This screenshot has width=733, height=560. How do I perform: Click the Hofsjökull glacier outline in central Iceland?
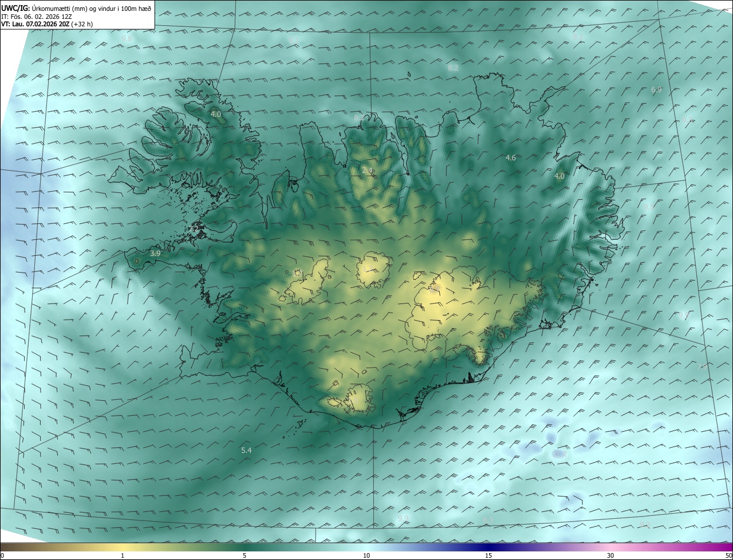(375, 269)
